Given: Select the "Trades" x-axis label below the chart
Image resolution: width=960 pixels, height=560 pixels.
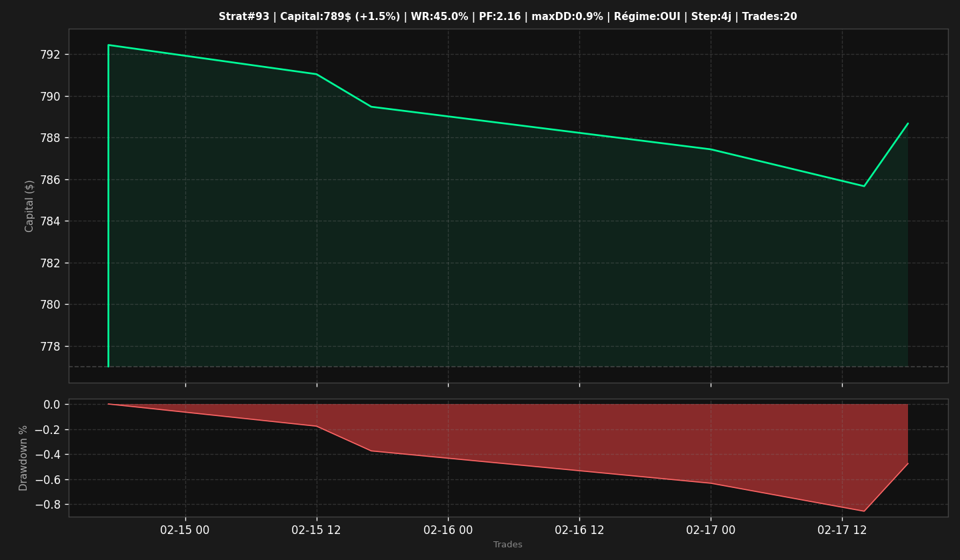Looking at the screenshot, I should click(508, 545).
